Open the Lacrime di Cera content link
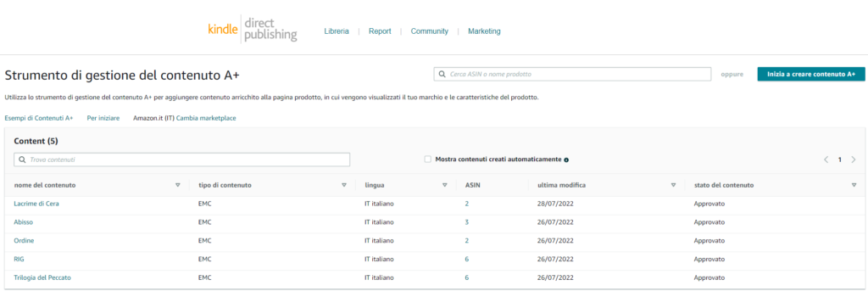The image size is (868, 308). point(36,204)
